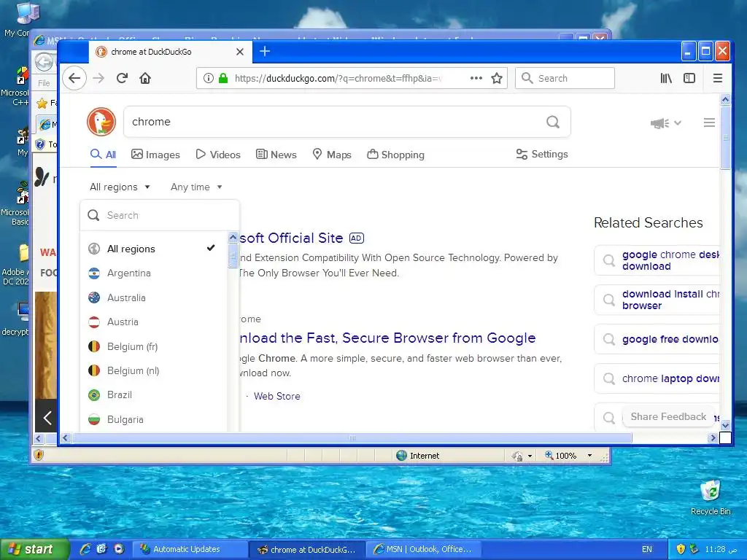Open new tab with plus button
The image size is (747, 560).
(265, 51)
